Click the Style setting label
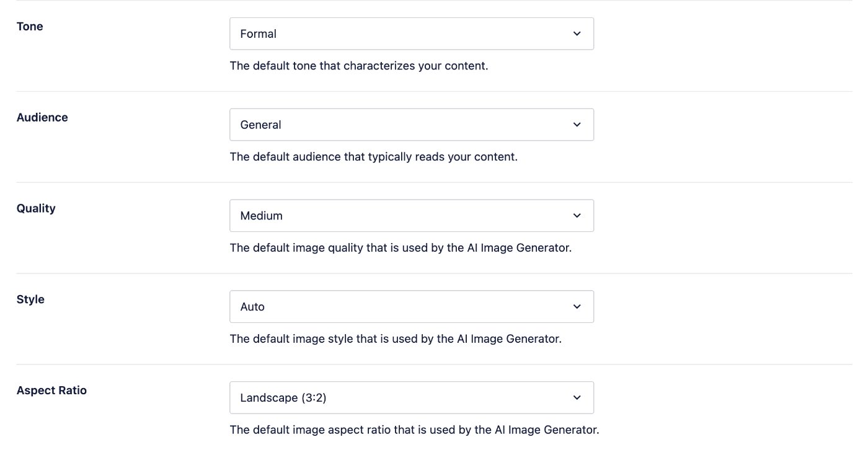The image size is (868, 455). (30, 299)
